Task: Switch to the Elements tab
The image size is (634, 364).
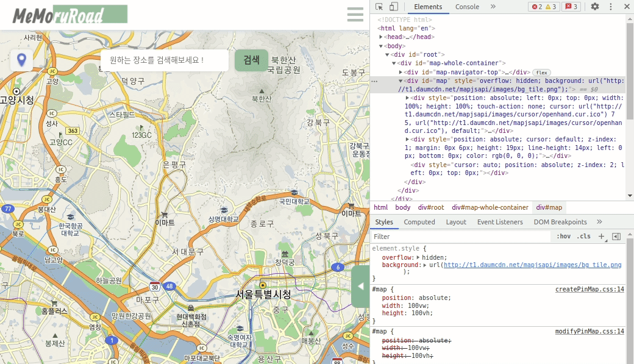Action: pos(428,7)
